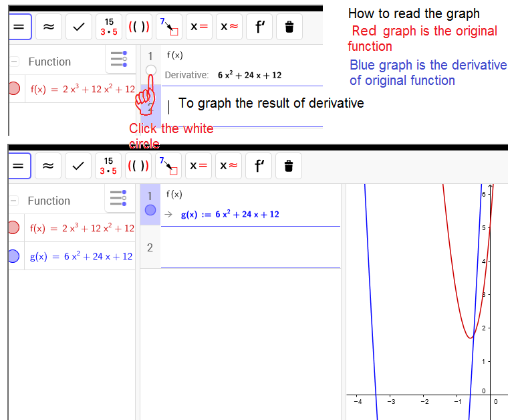Click the Expand parentheses tool in lower toolbar

pyautogui.click(x=139, y=166)
